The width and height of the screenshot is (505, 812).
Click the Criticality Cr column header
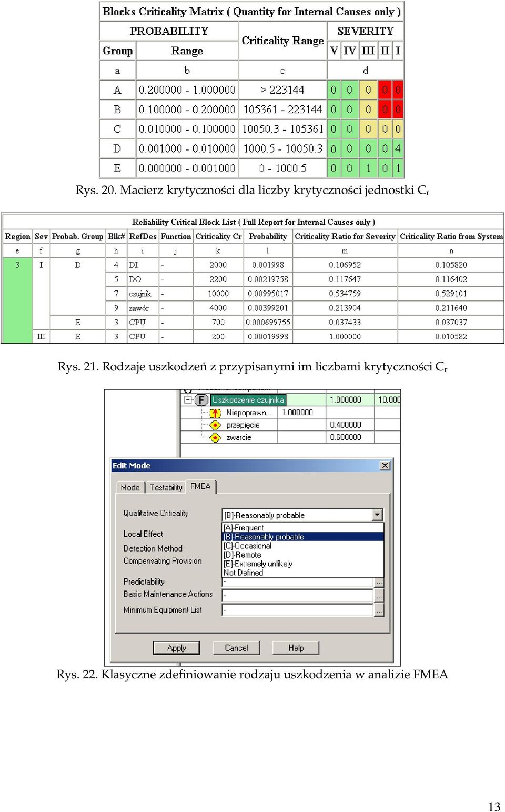tap(218, 237)
